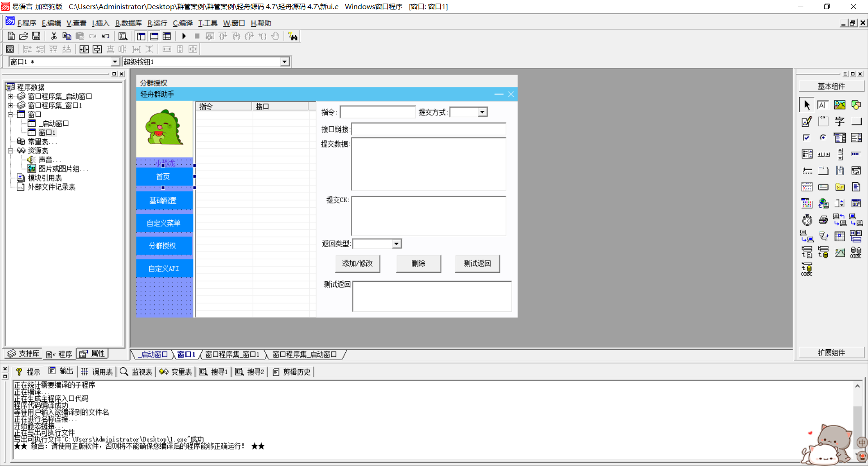This screenshot has width=868, height=466.
Task: Open the C.编译 menu
Action: (183, 23)
